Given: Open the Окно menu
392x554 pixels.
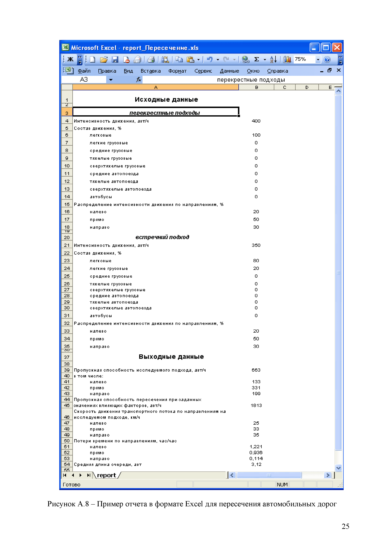Looking at the screenshot, I should tap(253, 71).
